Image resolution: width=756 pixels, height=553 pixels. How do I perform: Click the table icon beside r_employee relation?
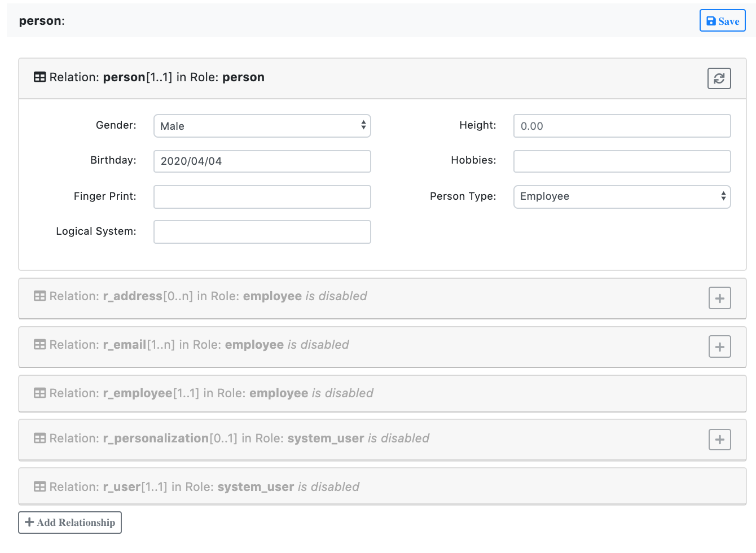[39, 393]
